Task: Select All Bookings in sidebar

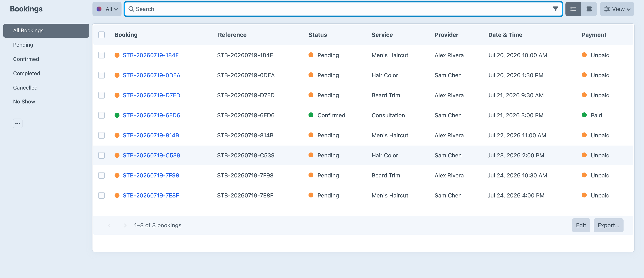Action: 46,30
